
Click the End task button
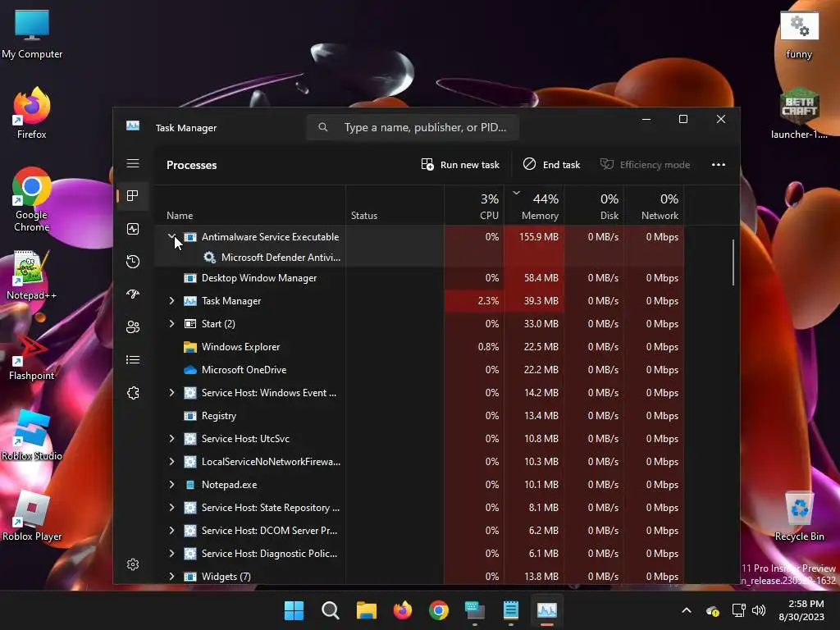click(552, 164)
